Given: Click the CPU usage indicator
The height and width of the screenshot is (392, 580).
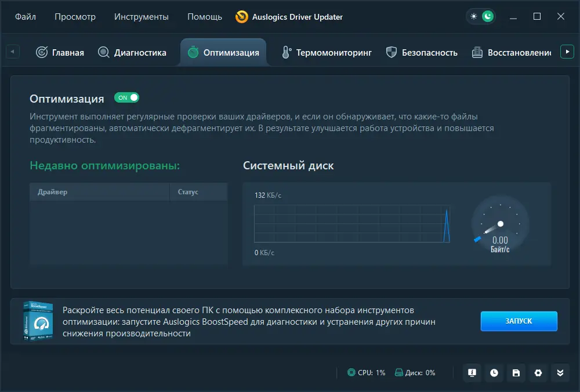Looking at the screenshot, I should pyautogui.click(x=365, y=373).
